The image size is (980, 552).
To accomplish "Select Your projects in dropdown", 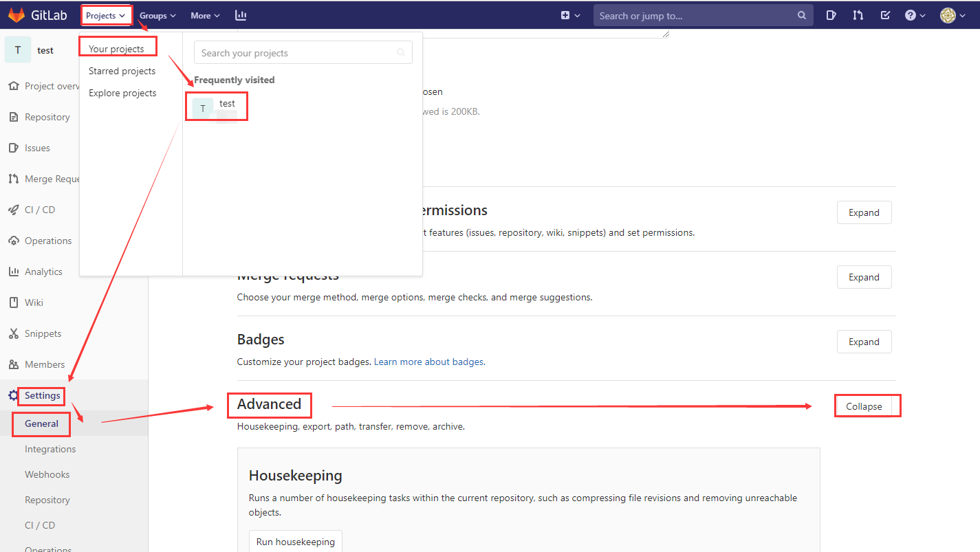I will 116,49.
